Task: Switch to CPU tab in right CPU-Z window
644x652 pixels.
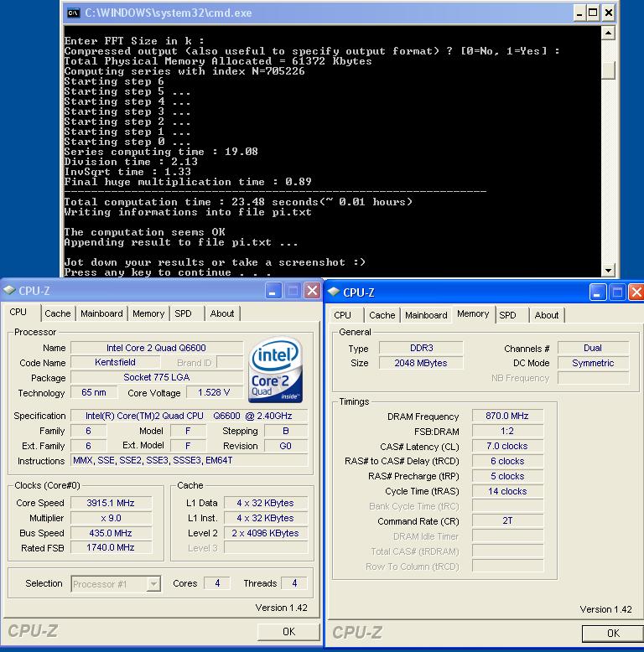Action: (342, 315)
